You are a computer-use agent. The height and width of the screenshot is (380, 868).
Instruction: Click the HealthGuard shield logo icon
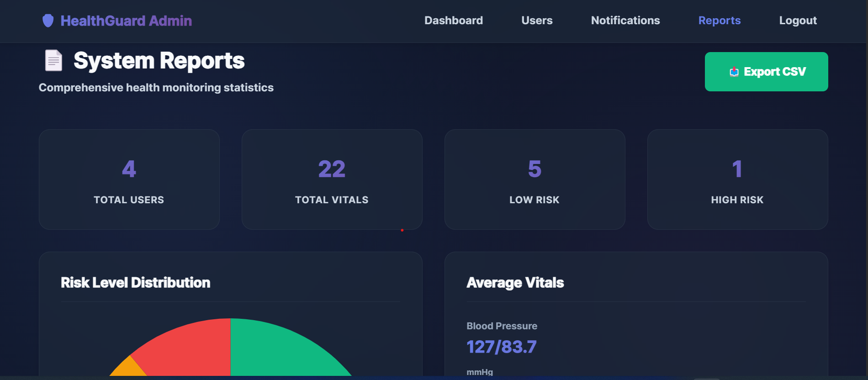click(48, 21)
